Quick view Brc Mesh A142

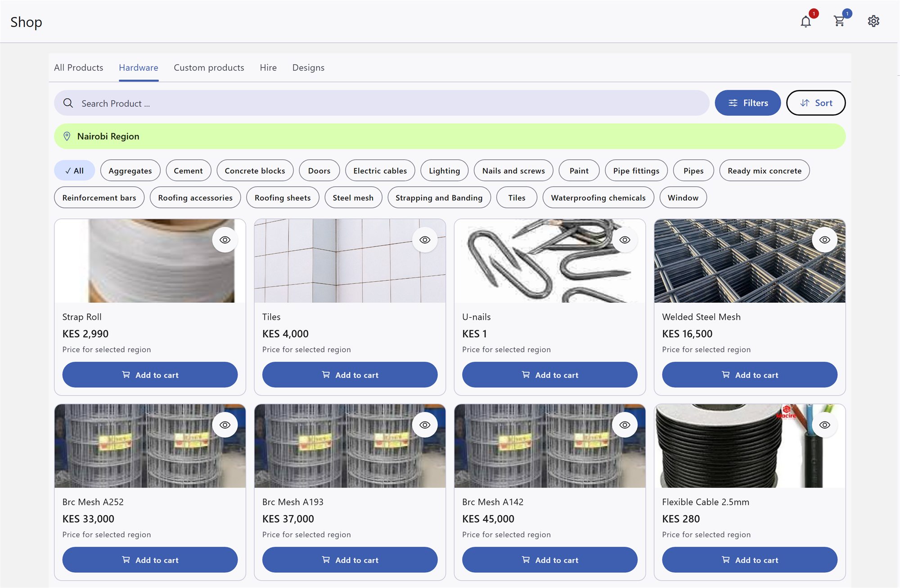click(625, 425)
